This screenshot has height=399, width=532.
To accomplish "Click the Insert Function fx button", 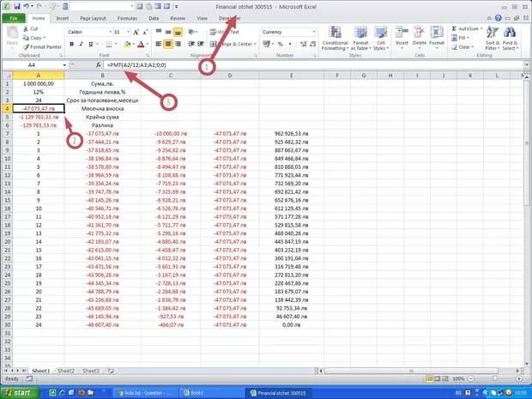I will [x=98, y=65].
